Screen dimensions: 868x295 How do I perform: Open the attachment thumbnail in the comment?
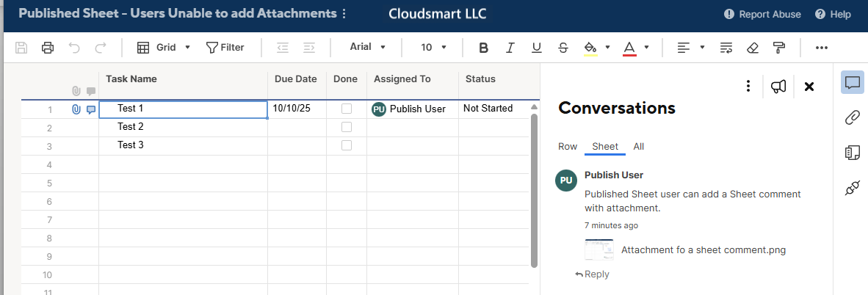(x=599, y=250)
